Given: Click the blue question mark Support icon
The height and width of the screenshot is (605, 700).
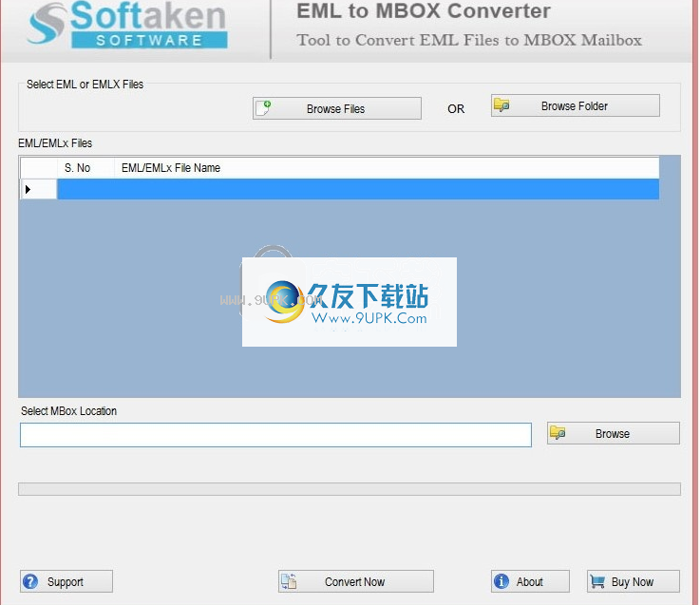Looking at the screenshot, I should (x=30, y=581).
